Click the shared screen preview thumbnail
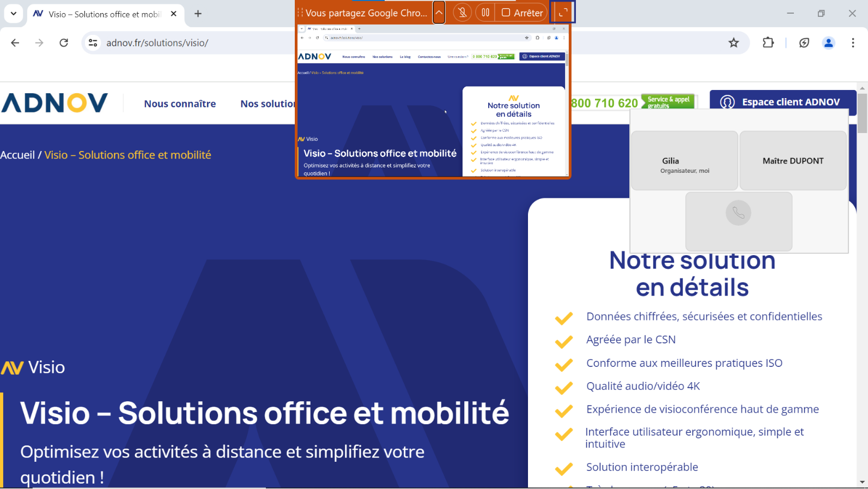Viewport: 868px width, 489px height. (x=433, y=101)
